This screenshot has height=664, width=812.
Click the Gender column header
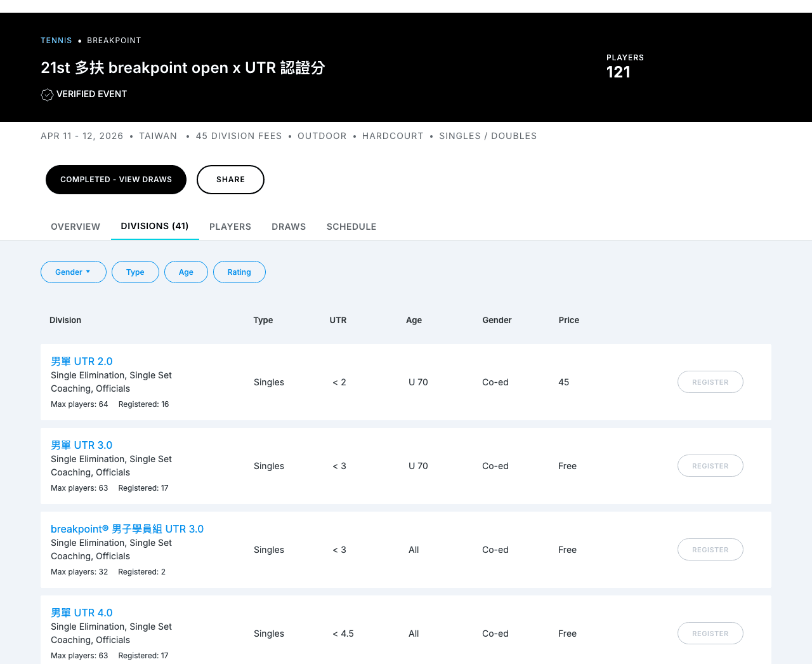[497, 321]
